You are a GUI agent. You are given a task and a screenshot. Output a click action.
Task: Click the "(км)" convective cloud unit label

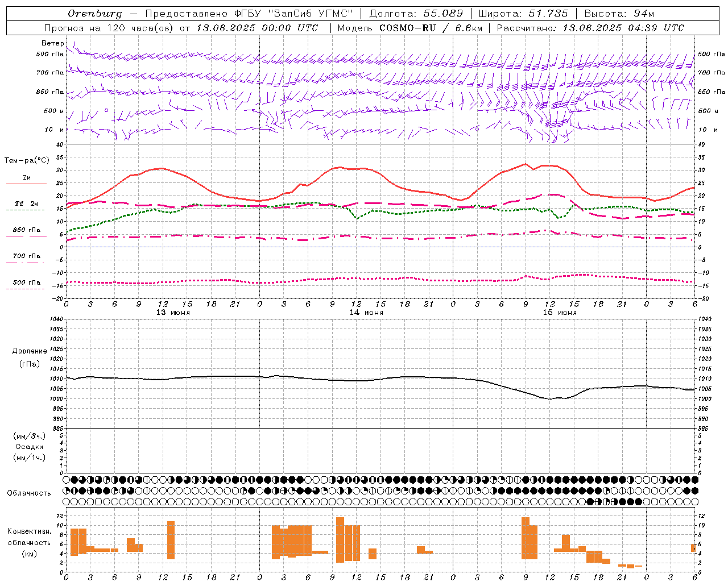[x=30, y=554]
